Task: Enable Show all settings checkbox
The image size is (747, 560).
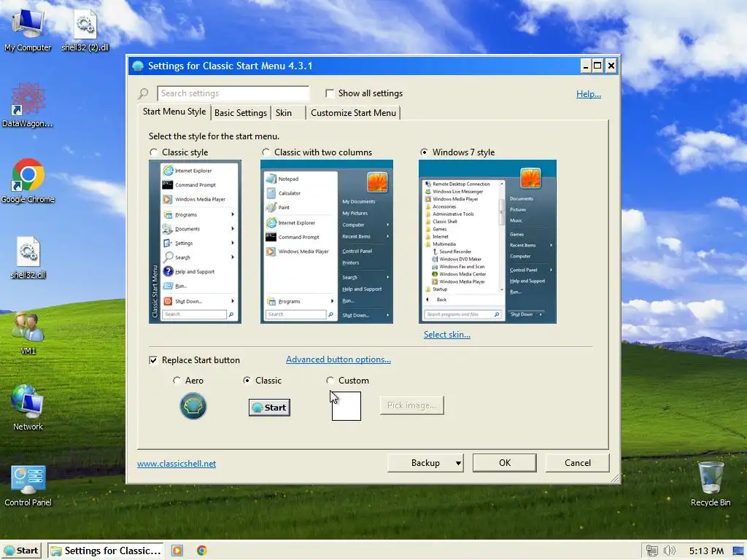Action: [329, 93]
